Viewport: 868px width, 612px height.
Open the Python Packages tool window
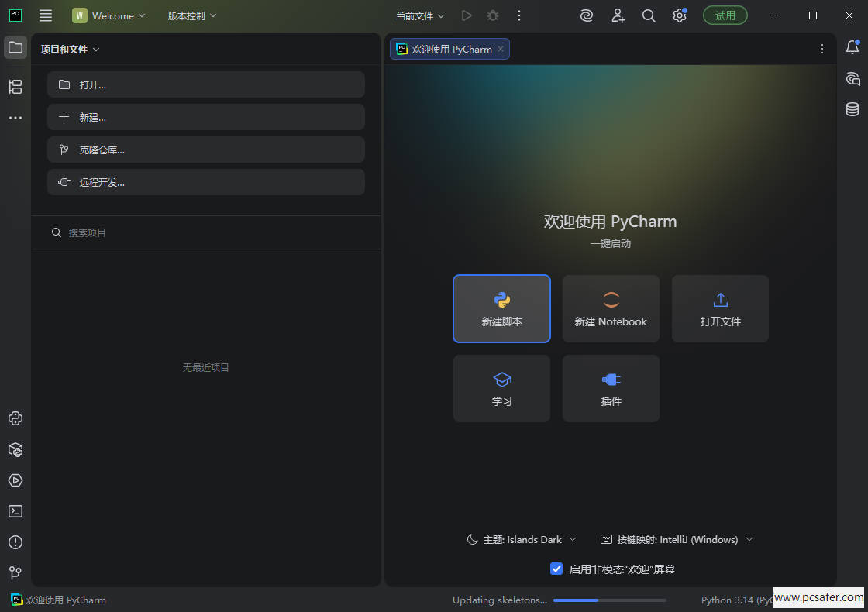[15, 449]
